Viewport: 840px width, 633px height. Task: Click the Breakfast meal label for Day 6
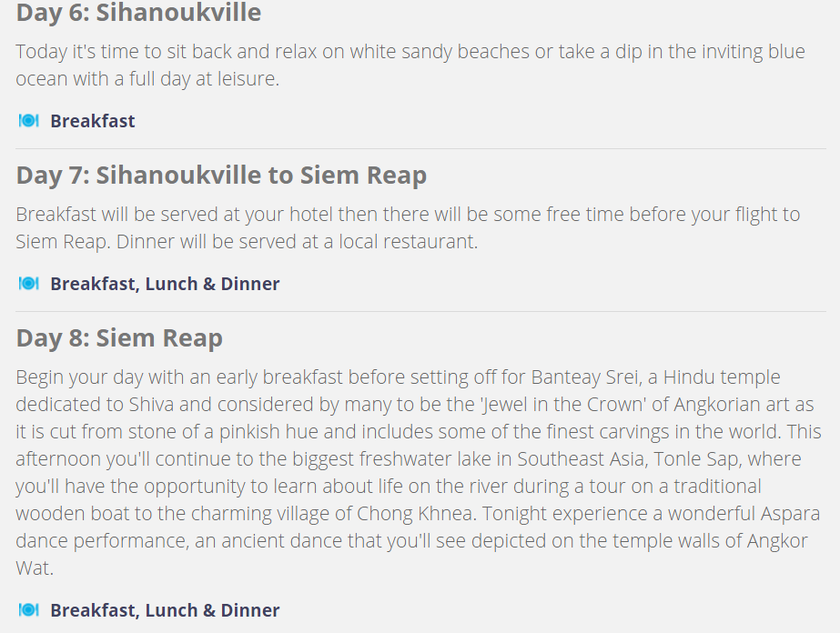point(93,121)
